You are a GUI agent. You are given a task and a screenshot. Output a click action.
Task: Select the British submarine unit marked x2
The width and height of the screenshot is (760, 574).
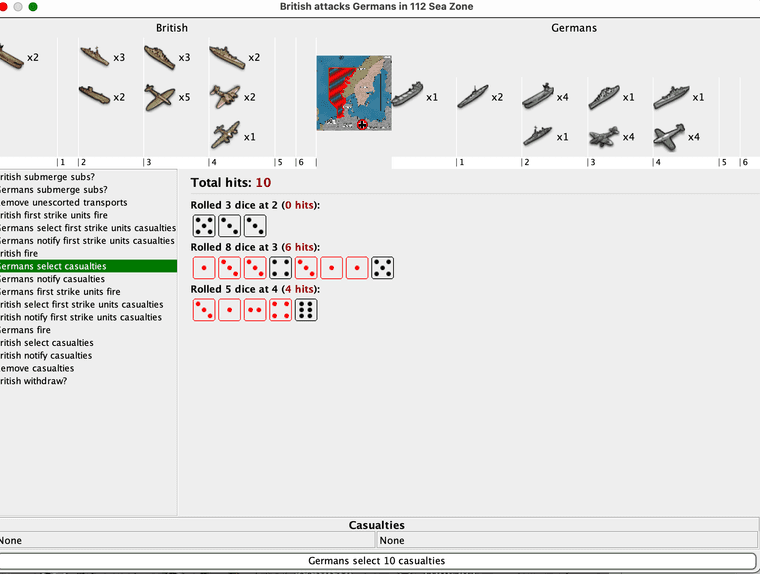(94, 97)
